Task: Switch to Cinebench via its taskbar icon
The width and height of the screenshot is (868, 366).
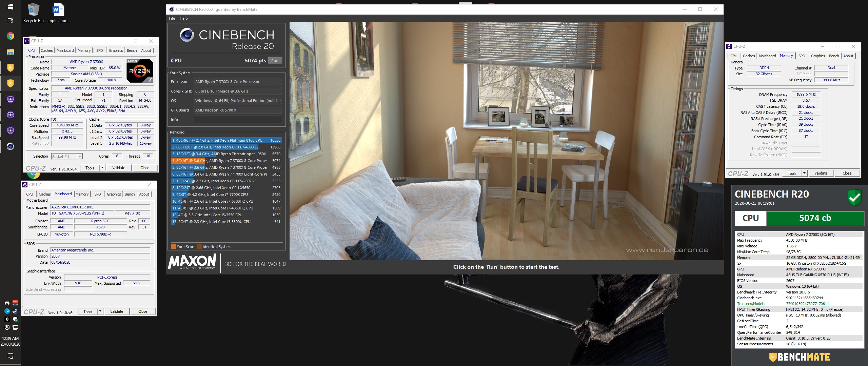Action: (x=10, y=146)
